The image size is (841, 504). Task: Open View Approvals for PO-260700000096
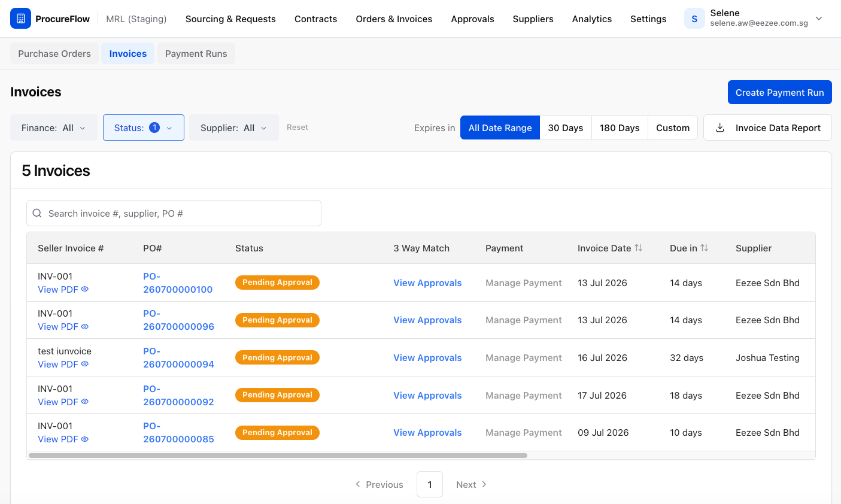(427, 320)
